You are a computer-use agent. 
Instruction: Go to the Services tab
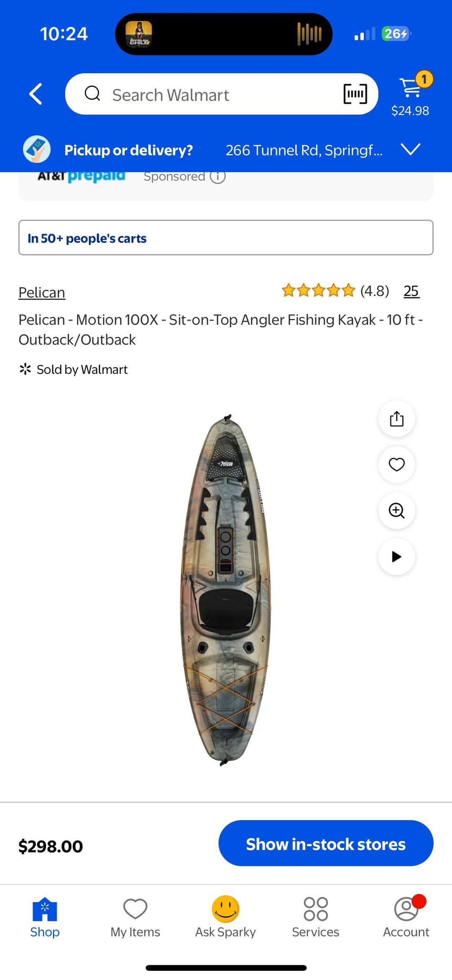[x=316, y=917]
